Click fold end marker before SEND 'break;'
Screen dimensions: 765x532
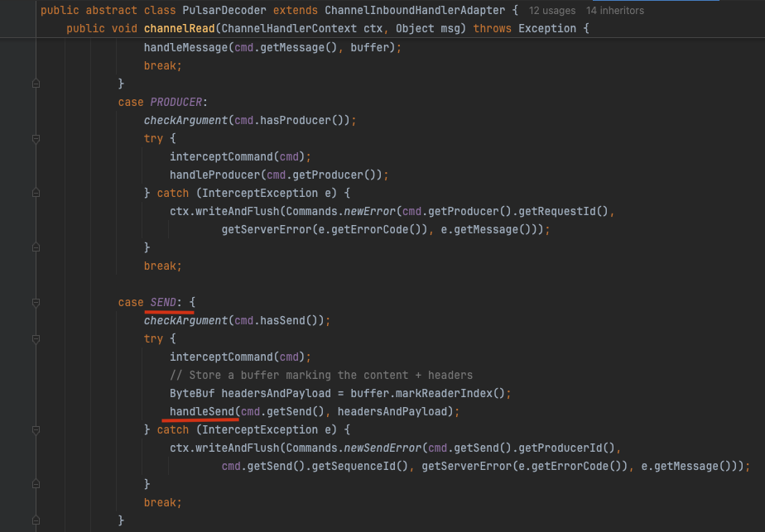click(x=36, y=484)
